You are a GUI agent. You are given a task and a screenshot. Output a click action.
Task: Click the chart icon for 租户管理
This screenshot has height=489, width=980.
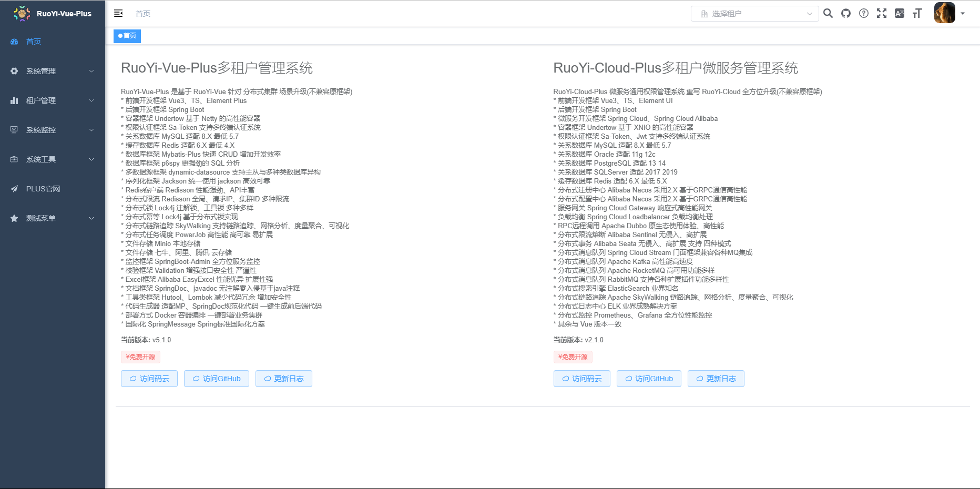(x=14, y=100)
